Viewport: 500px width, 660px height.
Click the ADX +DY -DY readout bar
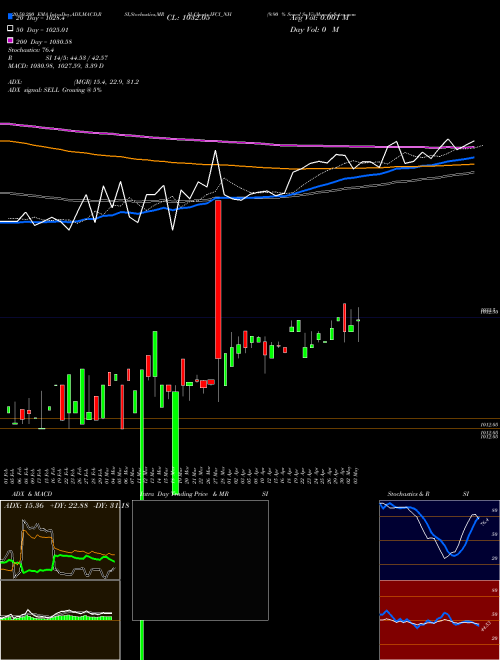coord(66,506)
